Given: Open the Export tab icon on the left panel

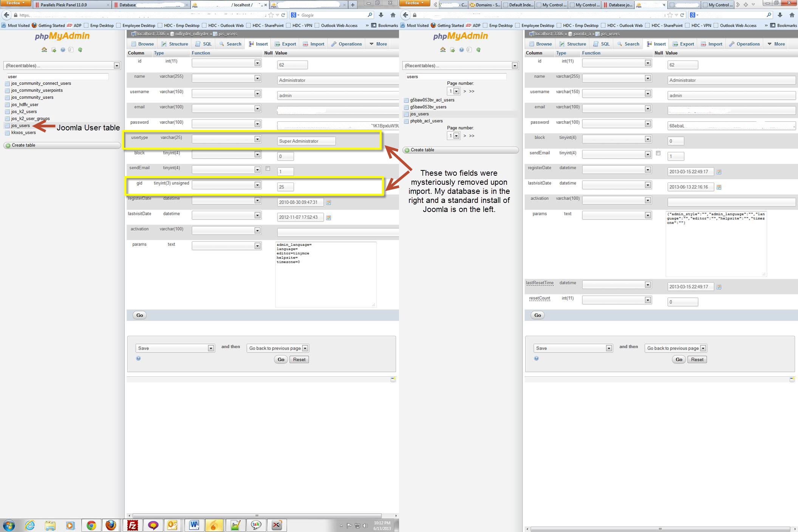Looking at the screenshot, I should pos(277,44).
